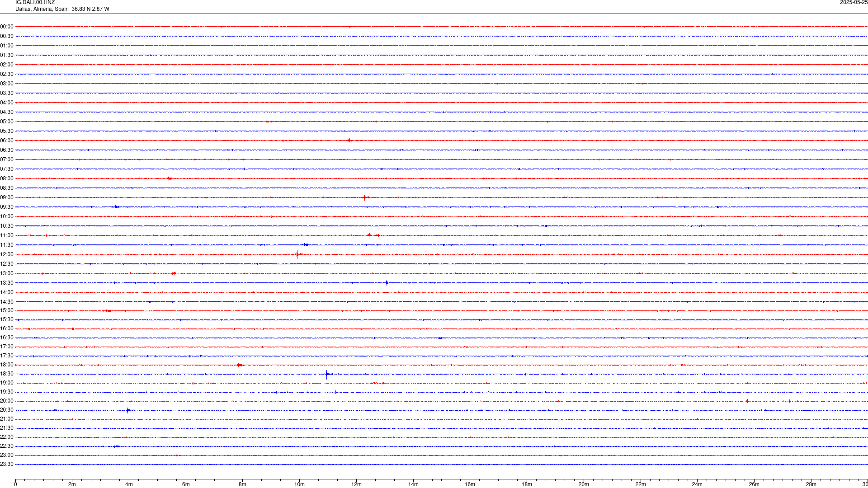Select the 18:30 trace time label
Viewport: 868px width, 488px height.
pyautogui.click(x=7, y=374)
